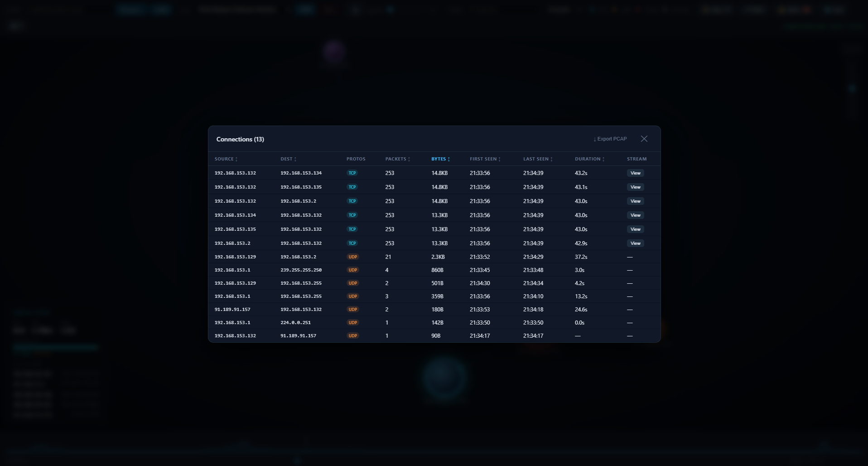Sort the table by FIRST SEEN

pos(485,159)
